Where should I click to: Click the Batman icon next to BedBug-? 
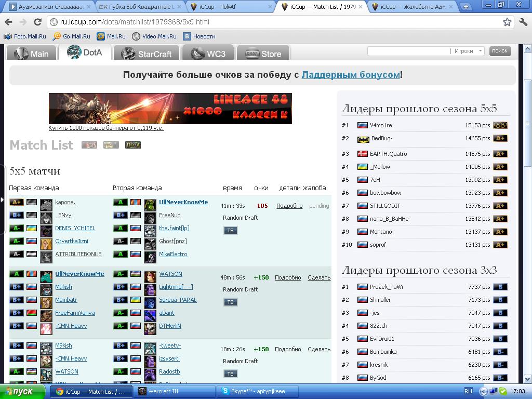coord(363,139)
